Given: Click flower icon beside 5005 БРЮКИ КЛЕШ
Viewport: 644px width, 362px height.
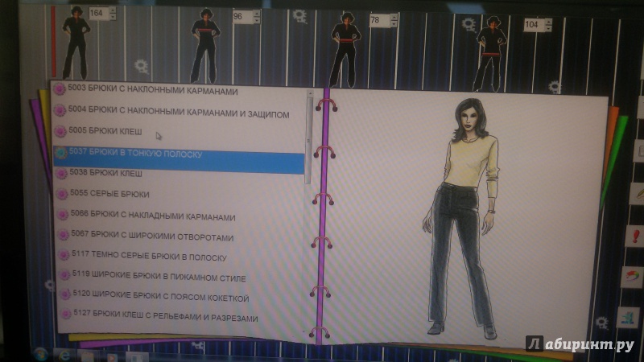Looking at the screenshot, I should pos(60,131).
